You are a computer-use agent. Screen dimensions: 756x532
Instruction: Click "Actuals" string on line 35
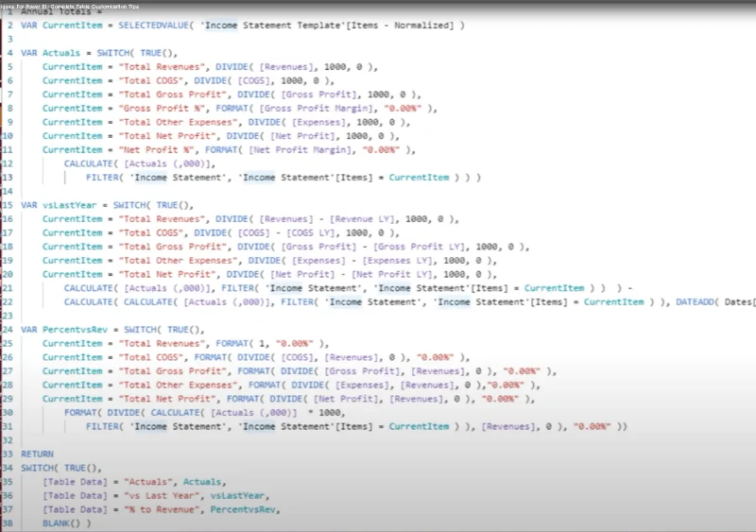[x=148, y=482]
